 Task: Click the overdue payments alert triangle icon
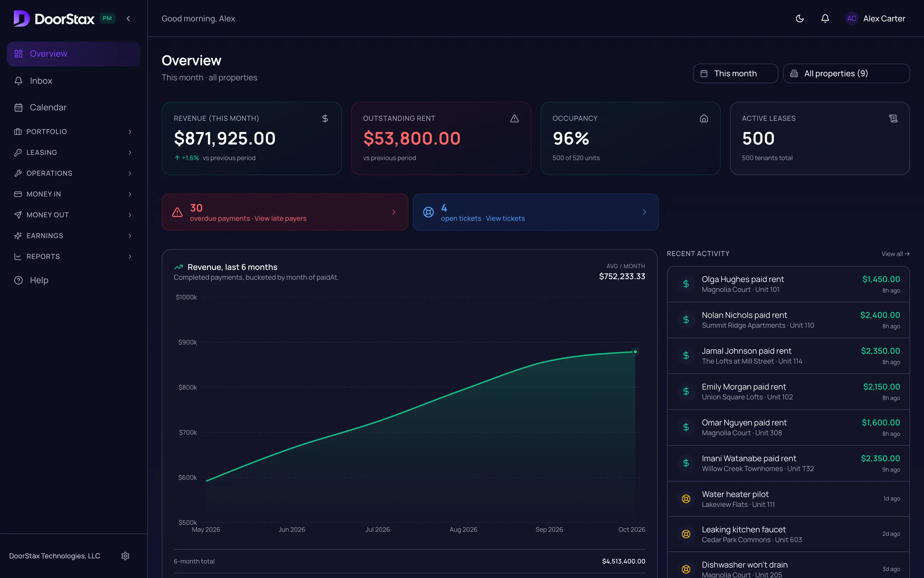pos(177,212)
